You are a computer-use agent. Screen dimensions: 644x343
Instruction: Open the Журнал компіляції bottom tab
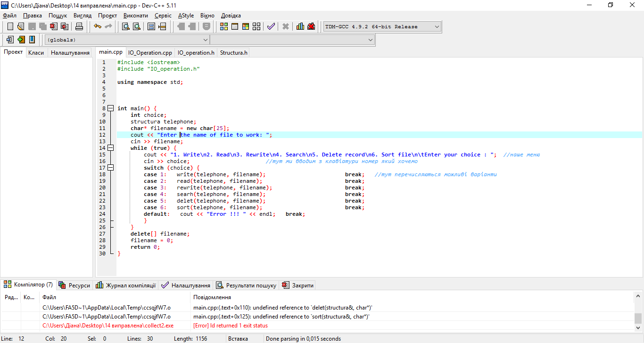pos(125,285)
